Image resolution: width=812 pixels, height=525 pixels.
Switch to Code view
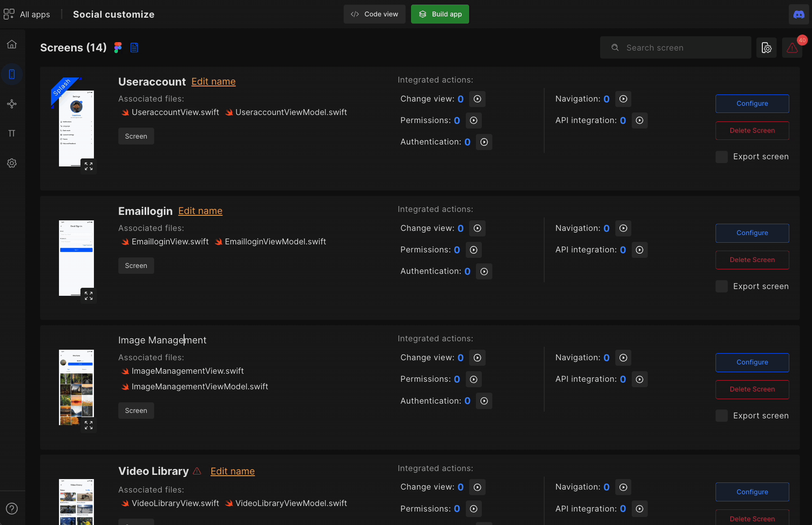[374, 14]
